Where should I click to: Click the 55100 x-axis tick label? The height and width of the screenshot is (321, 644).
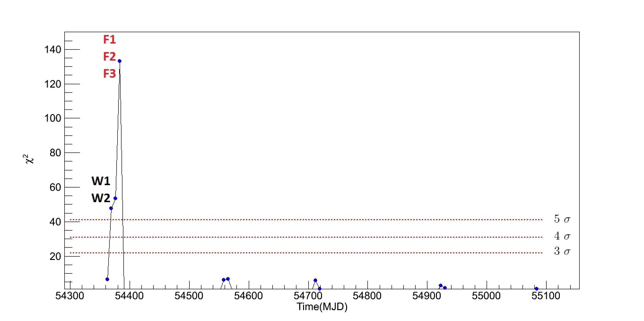point(546,296)
